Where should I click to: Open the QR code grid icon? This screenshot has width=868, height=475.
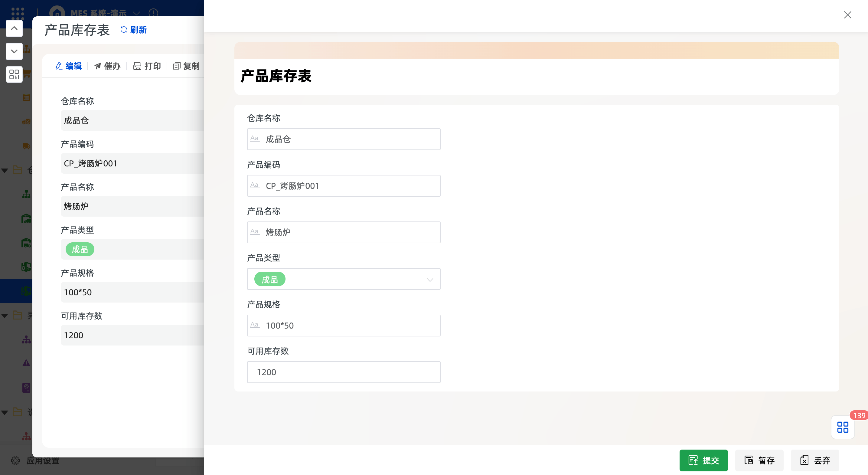click(14, 74)
